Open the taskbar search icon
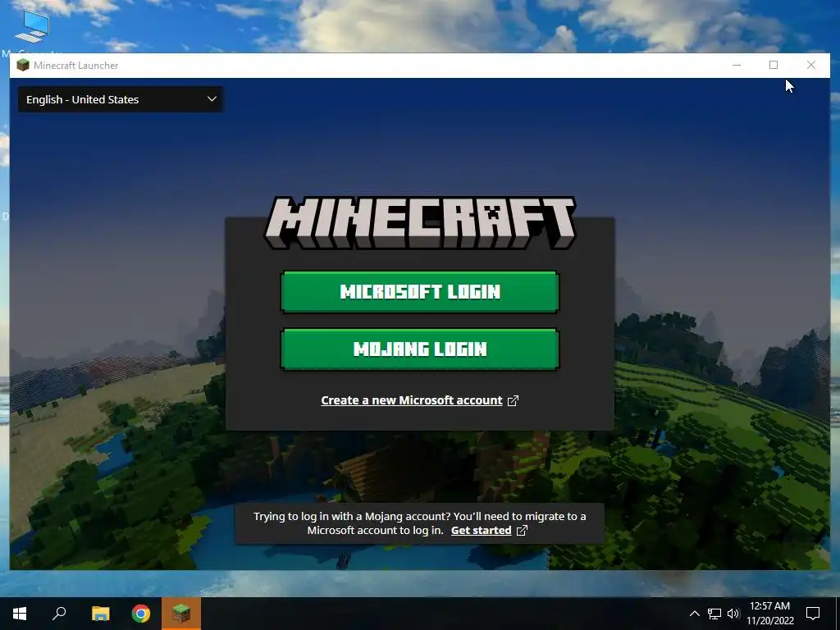This screenshot has height=630, width=840. (x=59, y=614)
